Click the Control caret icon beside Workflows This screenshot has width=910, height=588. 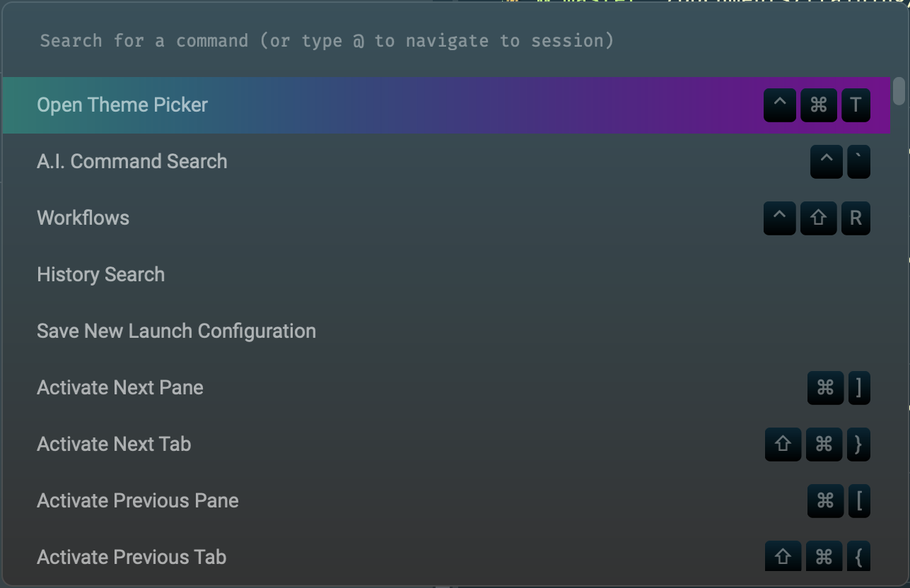(781, 218)
